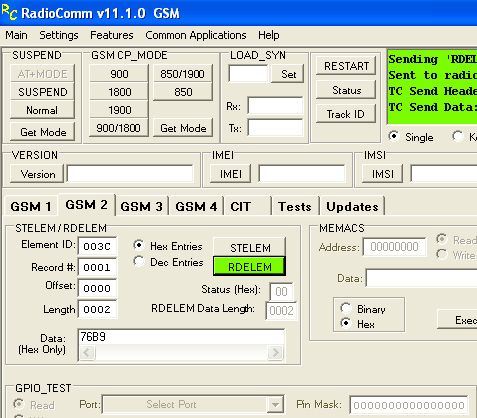Click the Tx input field
Screen dimensions: 477x418
click(x=275, y=128)
